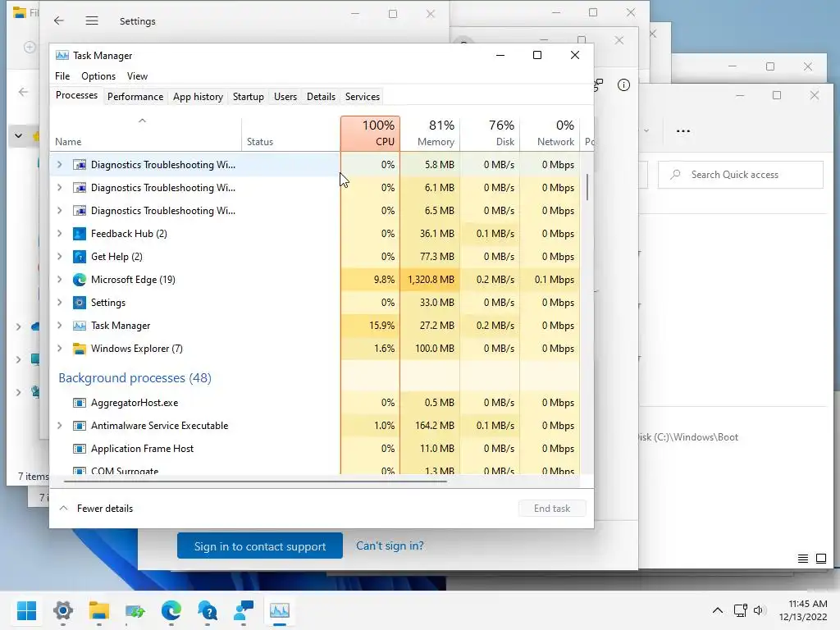840x630 pixels.
Task: Open the taskbar clock showing 11:45 AM
Action: [802, 610]
